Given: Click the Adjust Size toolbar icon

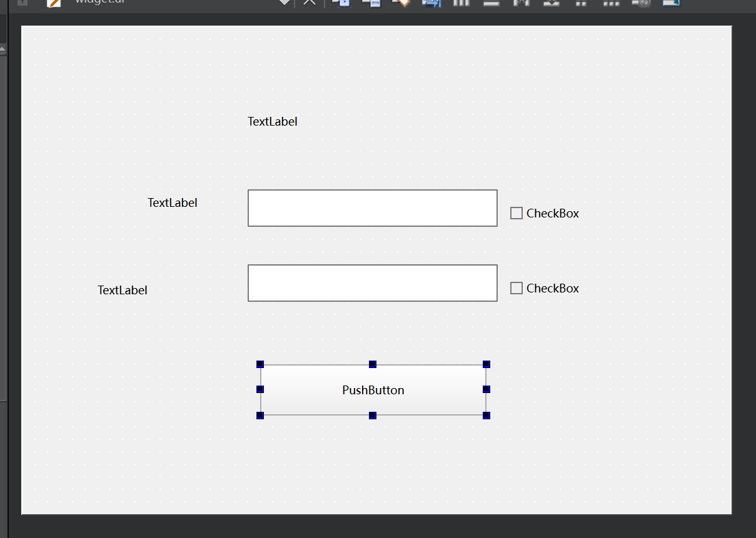Looking at the screenshot, I should [x=671, y=2].
